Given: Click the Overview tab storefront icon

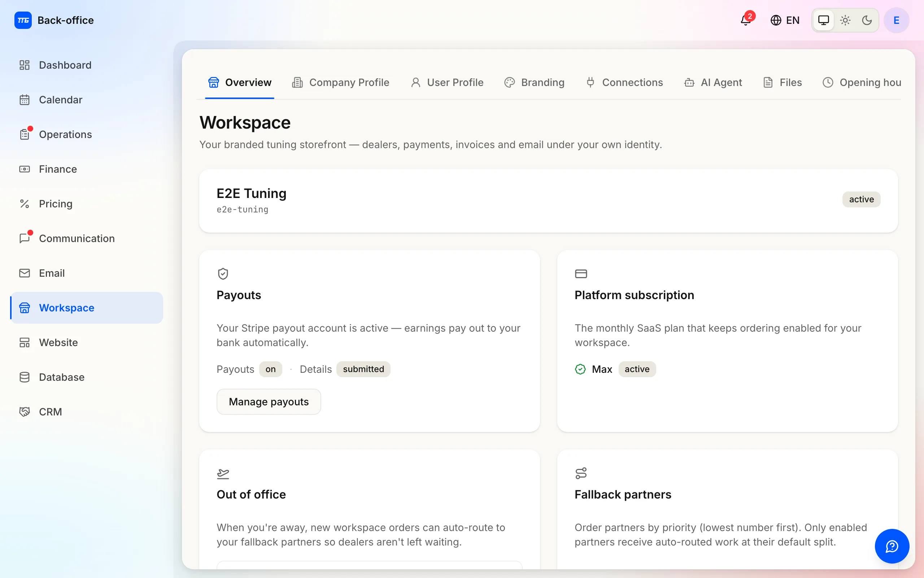Looking at the screenshot, I should tap(213, 83).
